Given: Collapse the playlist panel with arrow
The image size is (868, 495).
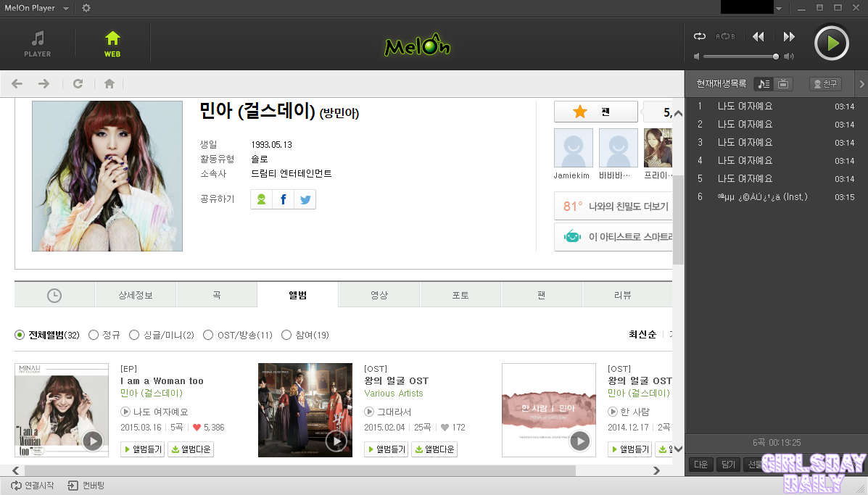Looking at the screenshot, I should tap(861, 84).
